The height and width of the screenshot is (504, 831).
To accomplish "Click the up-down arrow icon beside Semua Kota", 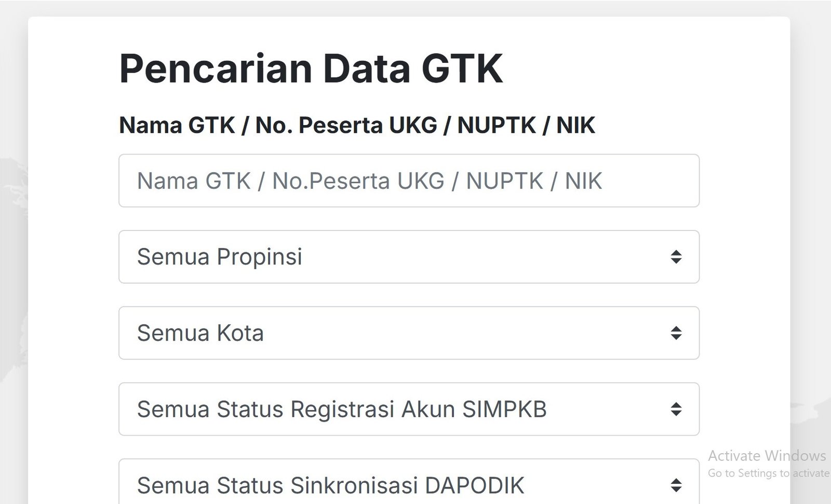I will pos(676,333).
